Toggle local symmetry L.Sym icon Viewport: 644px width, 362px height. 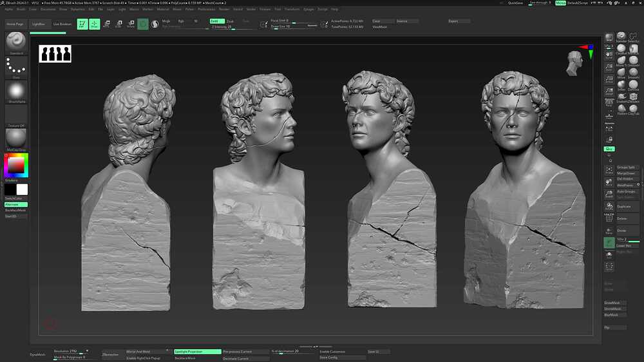pos(609,128)
